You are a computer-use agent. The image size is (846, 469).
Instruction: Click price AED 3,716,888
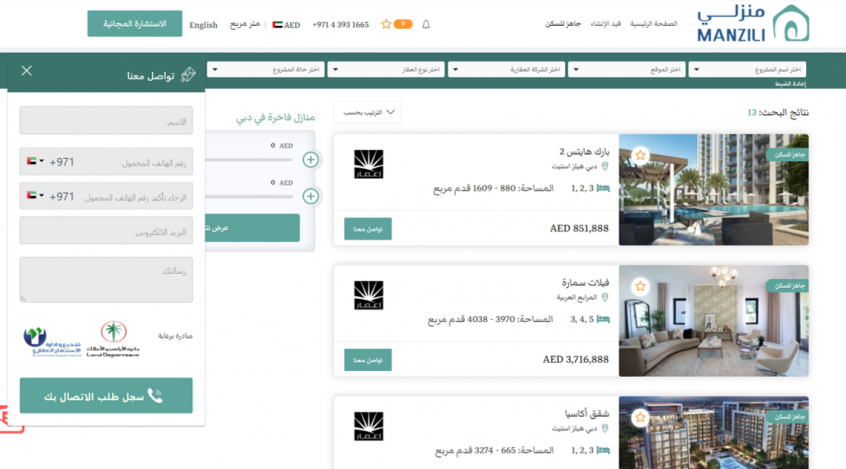576,359
